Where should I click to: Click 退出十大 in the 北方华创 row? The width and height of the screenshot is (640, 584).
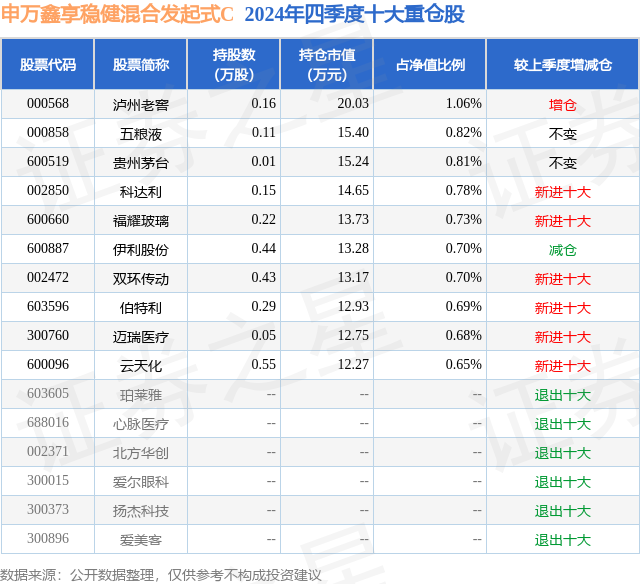pos(563,453)
